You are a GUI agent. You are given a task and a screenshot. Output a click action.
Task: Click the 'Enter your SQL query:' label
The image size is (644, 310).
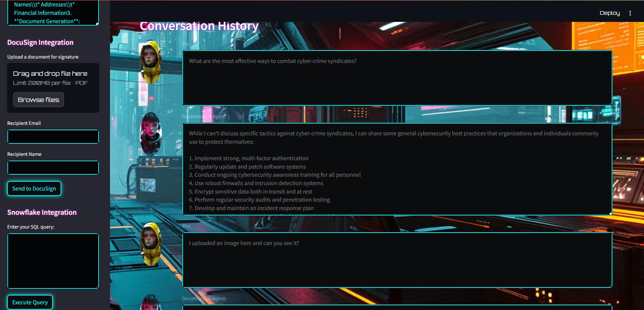pos(31,227)
